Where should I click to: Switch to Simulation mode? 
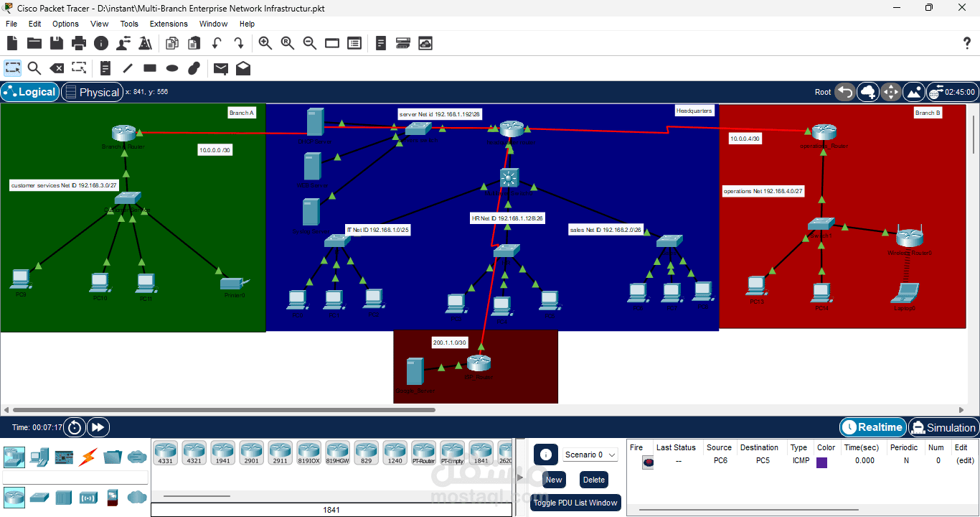[x=943, y=427]
